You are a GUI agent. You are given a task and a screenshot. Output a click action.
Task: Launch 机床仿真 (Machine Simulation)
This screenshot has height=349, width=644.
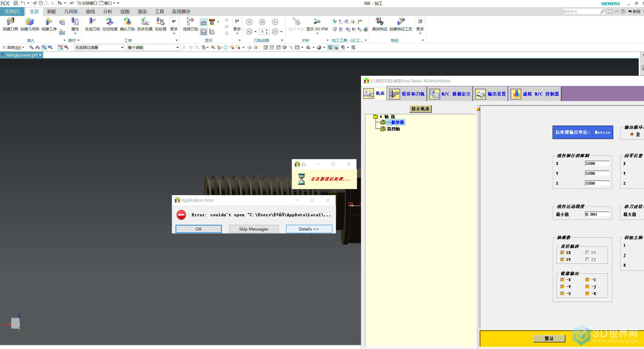click(145, 25)
